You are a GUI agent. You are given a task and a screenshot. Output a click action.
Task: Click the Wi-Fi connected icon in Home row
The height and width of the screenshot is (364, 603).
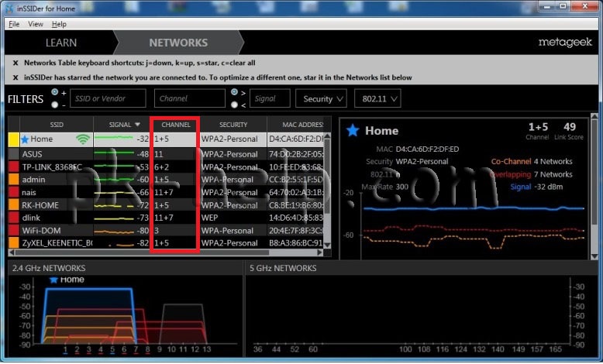click(x=83, y=139)
